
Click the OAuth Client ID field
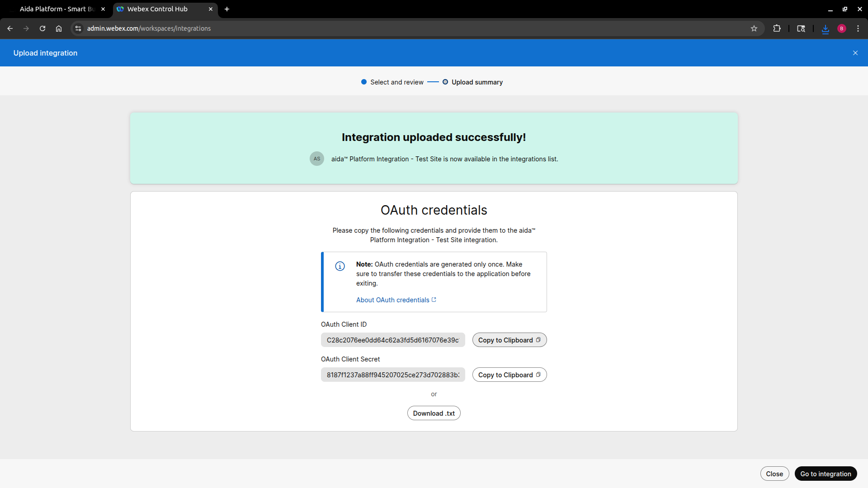392,340
